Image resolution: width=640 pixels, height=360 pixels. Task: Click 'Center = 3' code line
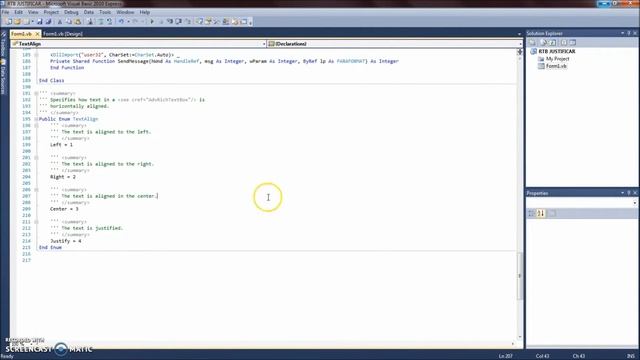pyautogui.click(x=64, y=209)
